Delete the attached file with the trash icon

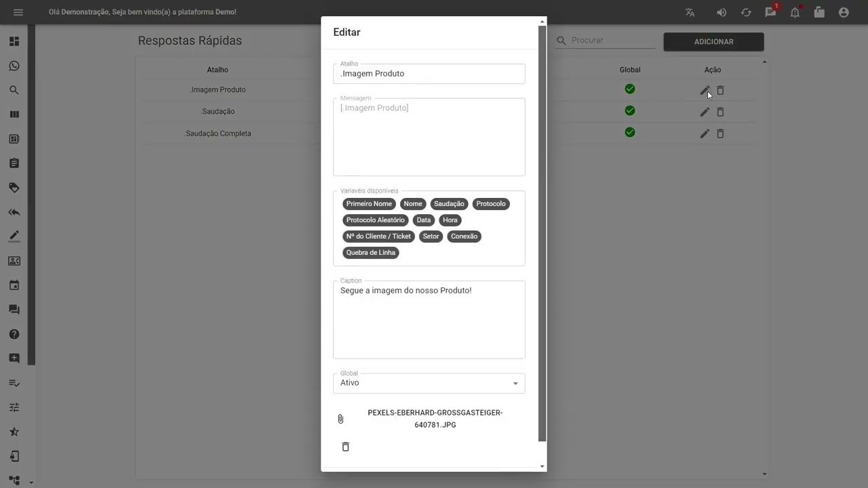(x=345, y=447)
